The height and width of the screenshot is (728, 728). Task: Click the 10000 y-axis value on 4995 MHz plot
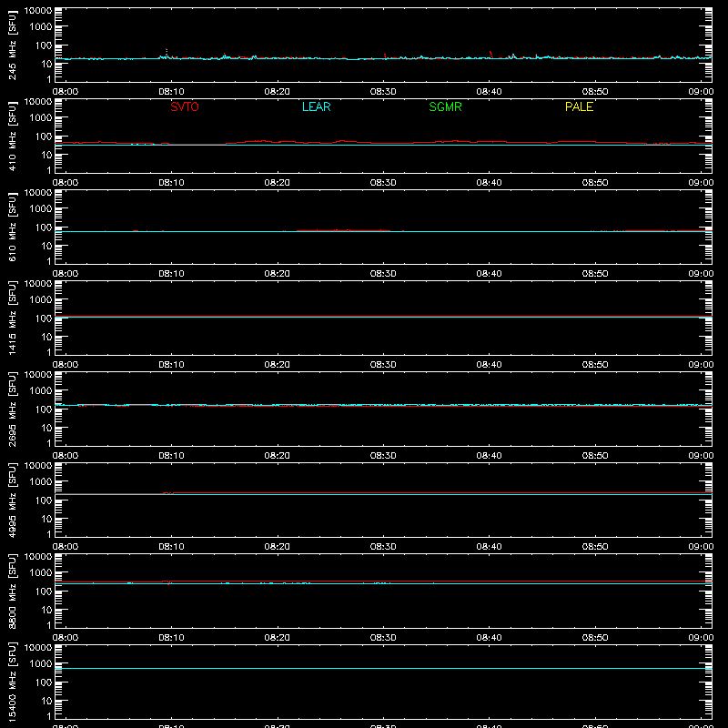38,466
